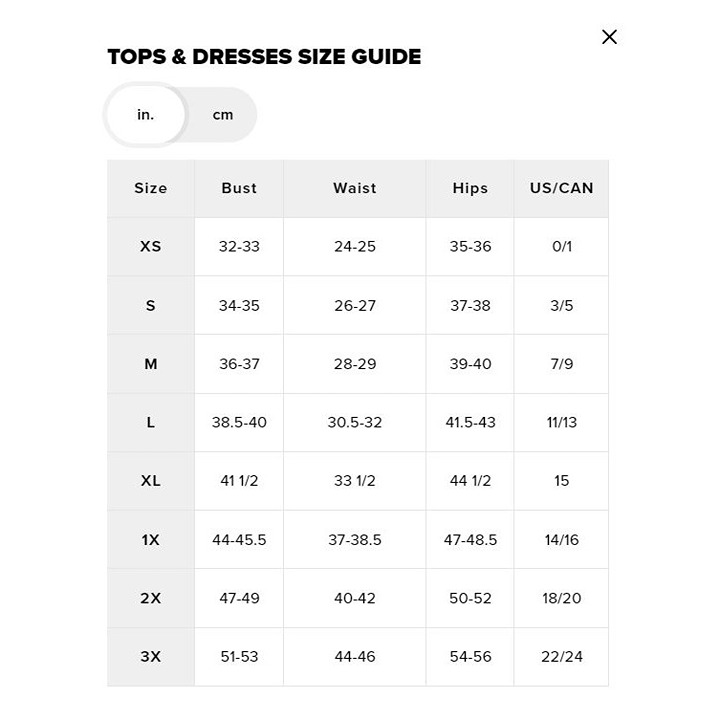Click the 33 1/2 waist measurement cell
The height and width of the screenshot is (720, 720).
[354, 481]
